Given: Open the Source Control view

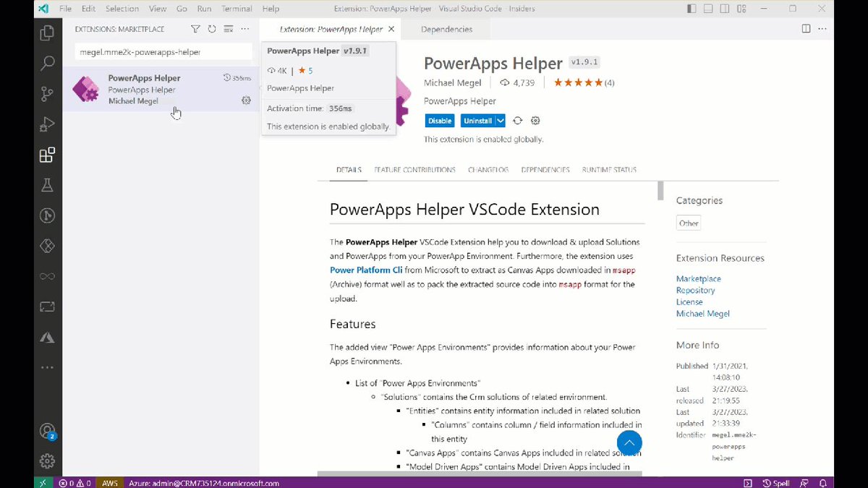Looking at the screenshot, I should click(x=47, y=94).
